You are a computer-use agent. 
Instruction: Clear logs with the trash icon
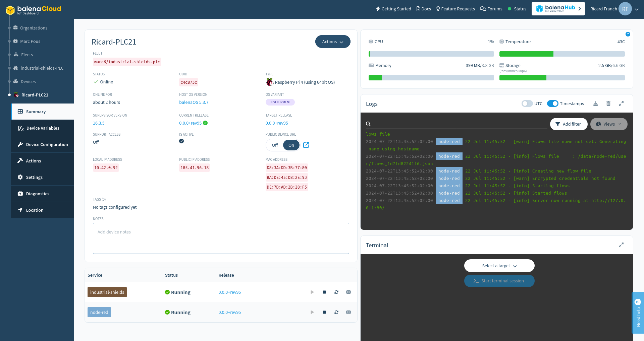click(x=608, y=104)
